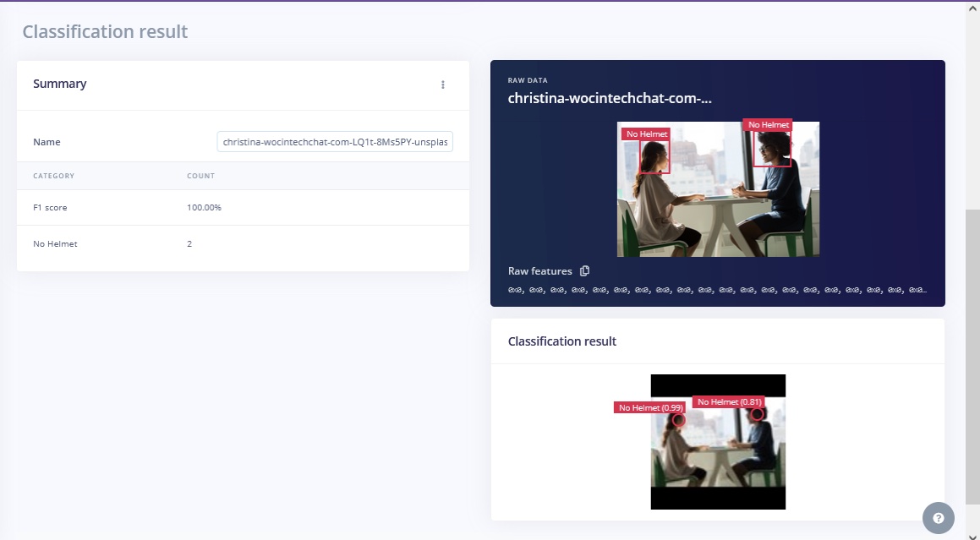Image resolution: width=980 pixels, height=540 pixels.
Task: Click the No Helmet (0.81) prediction label
Action: (729, 402)
